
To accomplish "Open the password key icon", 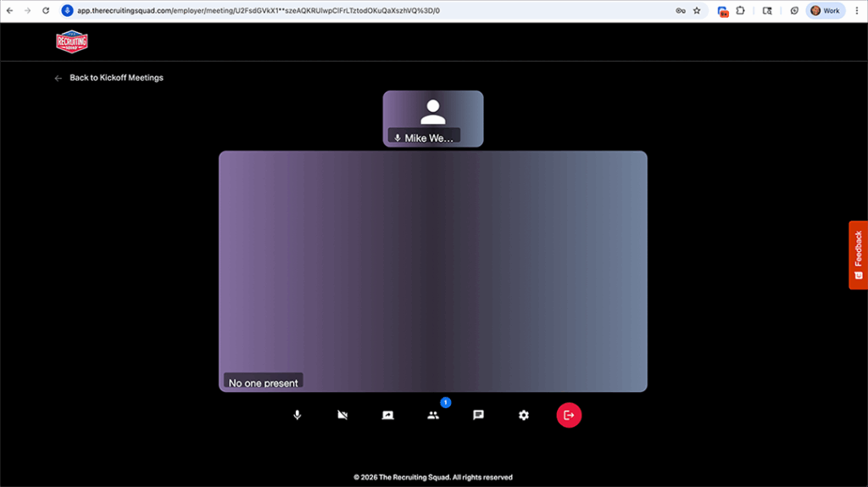I will coord(681,10).
